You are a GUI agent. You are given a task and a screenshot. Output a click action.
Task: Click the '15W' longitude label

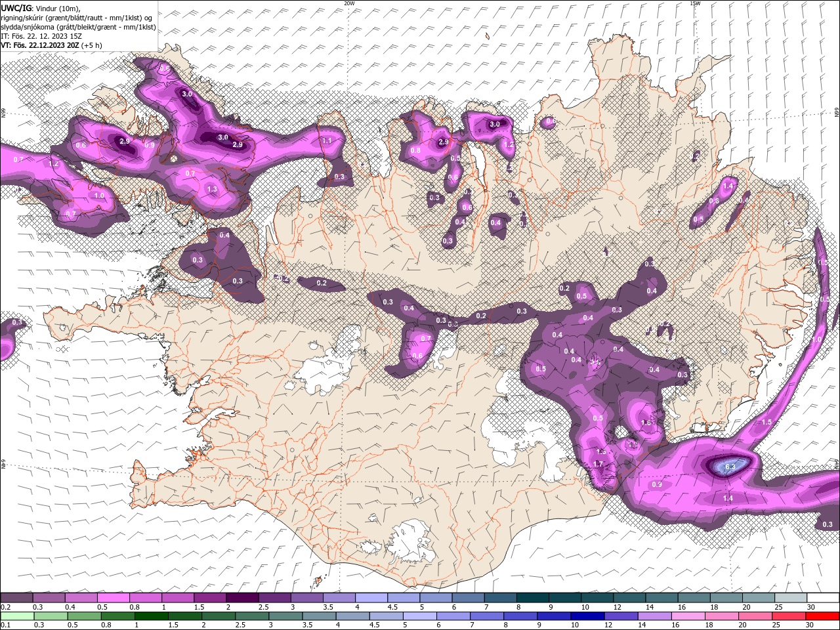[x=695, y=3]
